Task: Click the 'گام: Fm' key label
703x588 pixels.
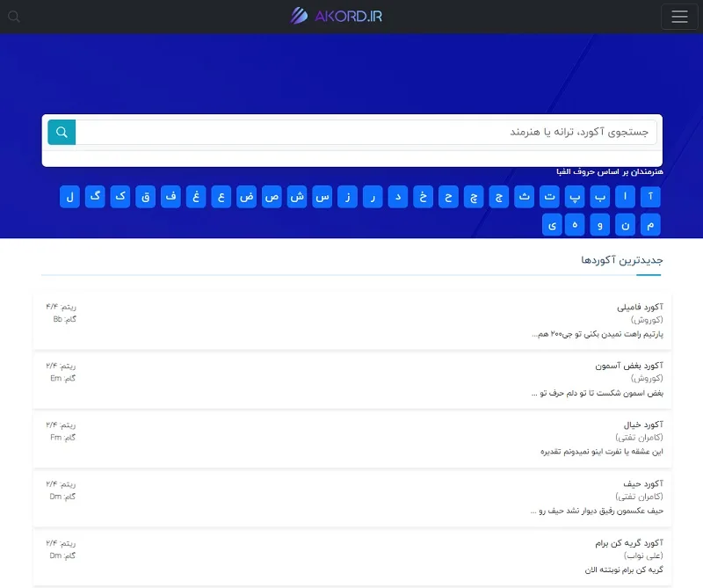Action: click(62, 438)
